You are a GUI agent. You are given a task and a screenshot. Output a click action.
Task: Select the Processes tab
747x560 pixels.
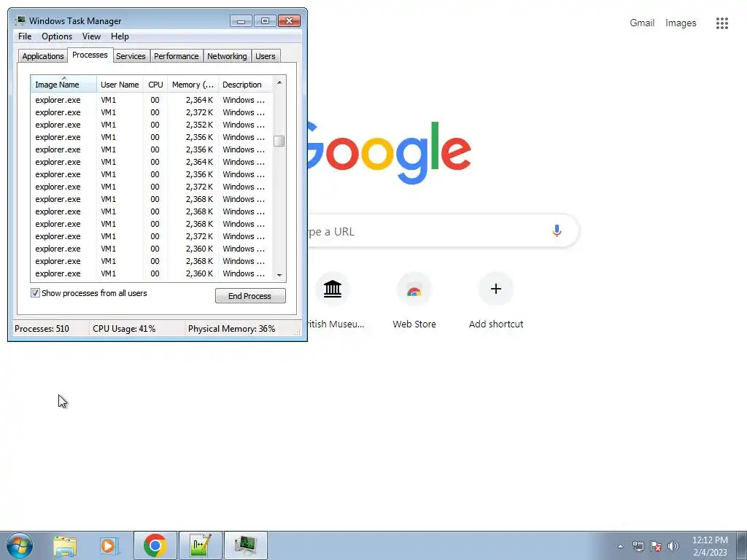(90, 55)
